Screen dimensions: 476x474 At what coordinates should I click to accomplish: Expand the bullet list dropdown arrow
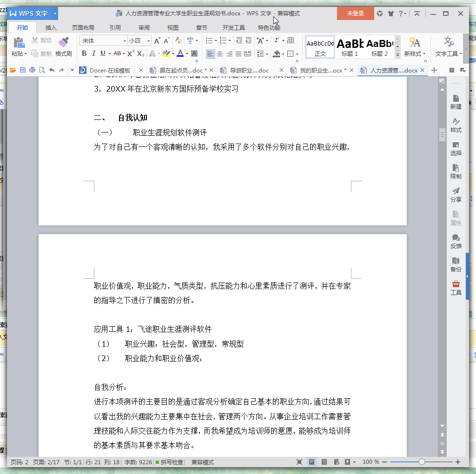tap(216, 41)
